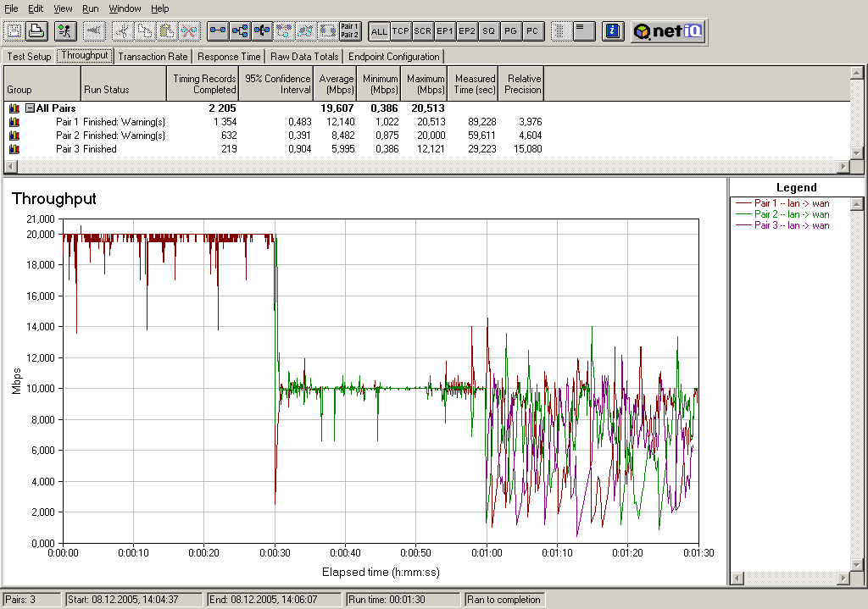Image resolution: width=868 pixels, height=609 pixels.
Task: Click the NetIQ logo button
Action: pyautogui.click(x=668, y=31)
